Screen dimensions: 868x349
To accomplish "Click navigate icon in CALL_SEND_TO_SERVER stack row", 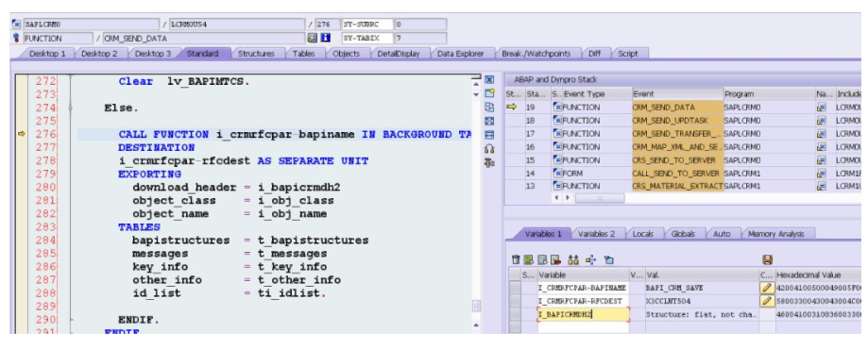I will tap(822, 173).
